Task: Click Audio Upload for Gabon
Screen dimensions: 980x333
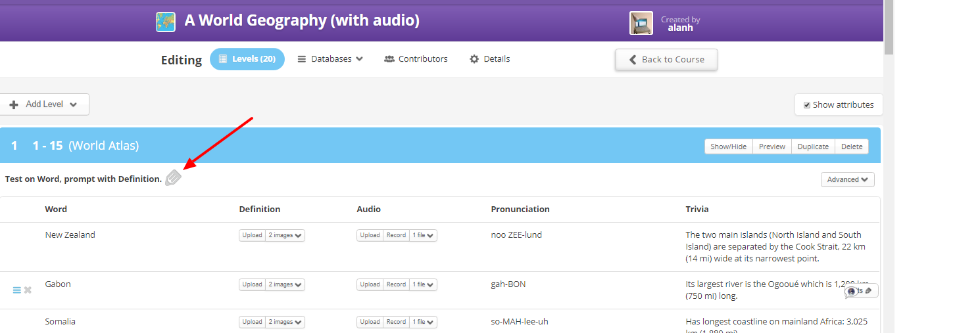Action: point(370,284)
